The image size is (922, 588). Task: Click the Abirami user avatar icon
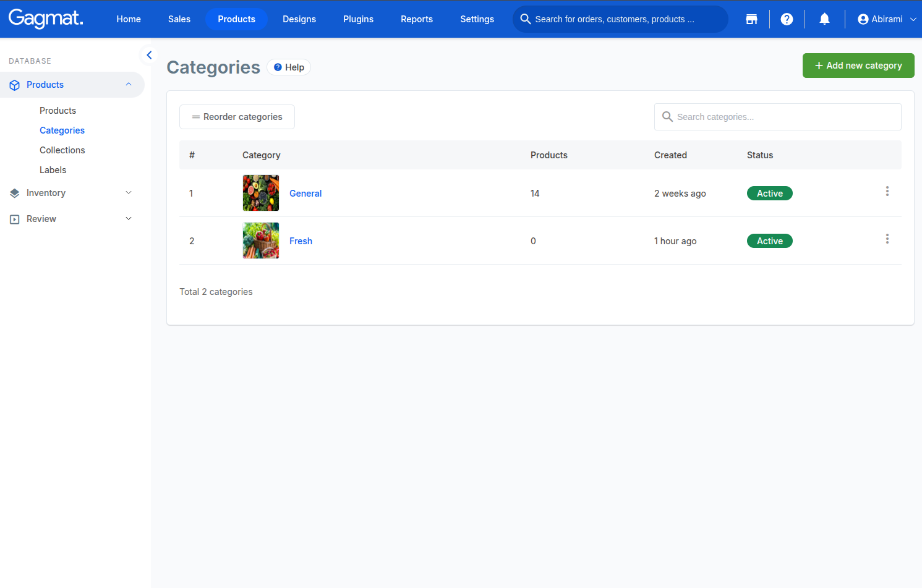pyautogui.click(x=863, y=19)
